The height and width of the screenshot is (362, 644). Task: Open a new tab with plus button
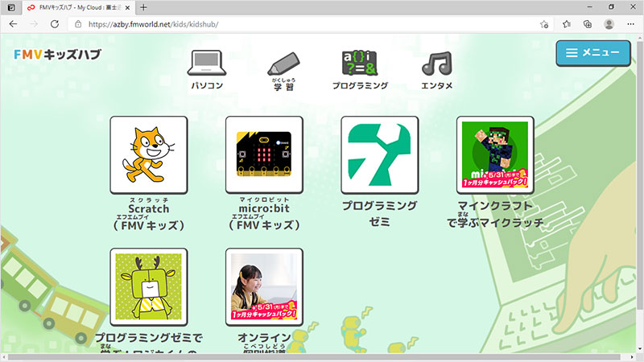click(x=143, y=7)
